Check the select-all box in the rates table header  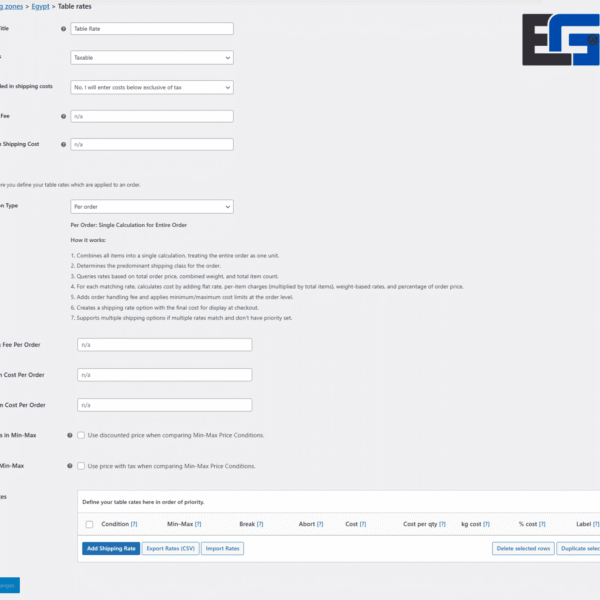pos(90,524)
